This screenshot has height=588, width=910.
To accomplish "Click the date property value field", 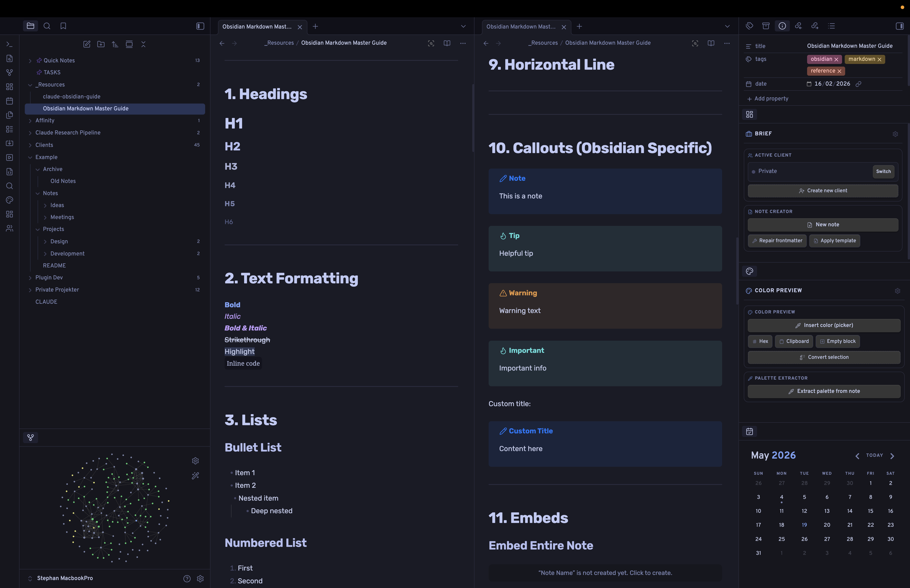I will point(832,84).
